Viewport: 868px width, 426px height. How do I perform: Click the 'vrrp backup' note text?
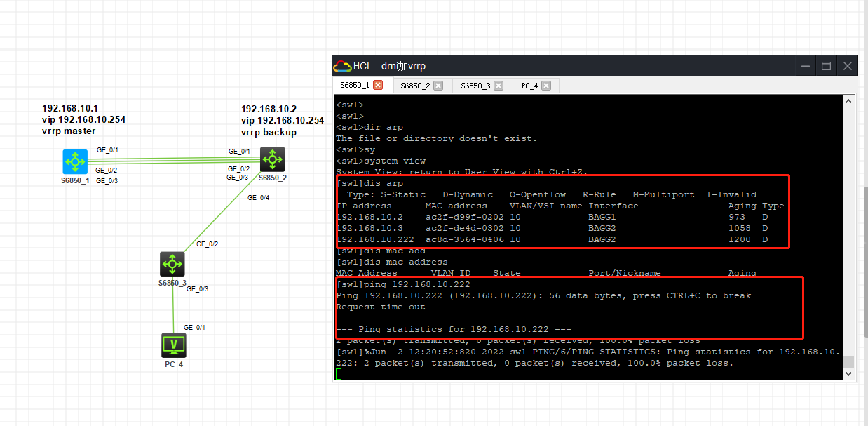[269, 132]
